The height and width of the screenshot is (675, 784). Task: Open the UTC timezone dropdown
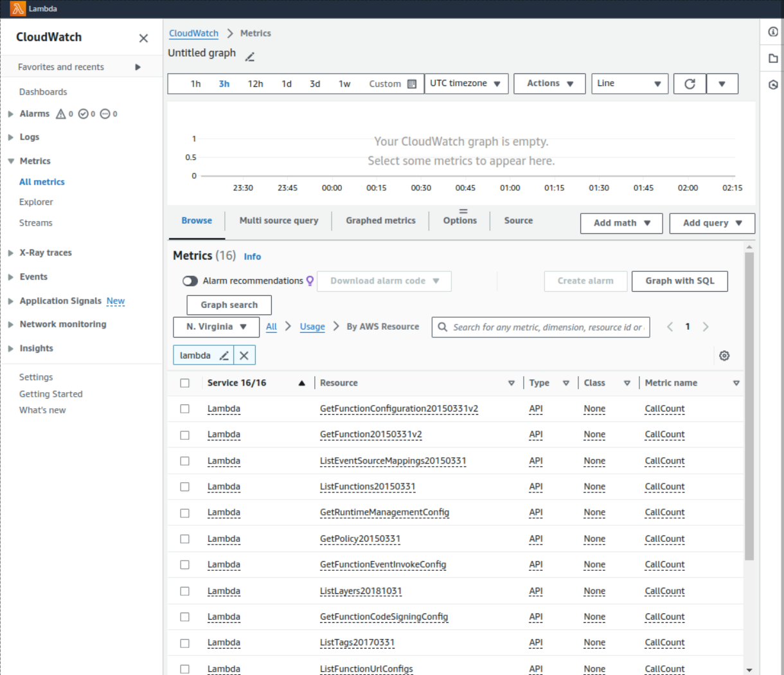point(466,84)
